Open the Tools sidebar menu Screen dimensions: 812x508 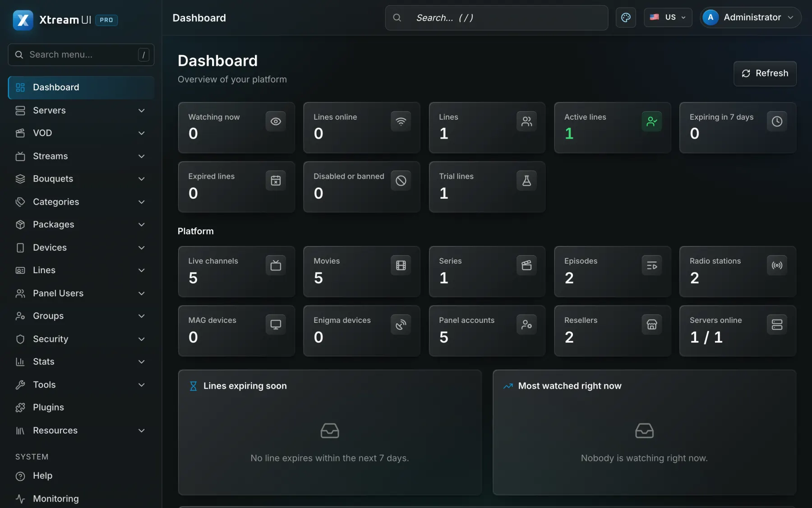pyautogui.click(x=81, y=385)
